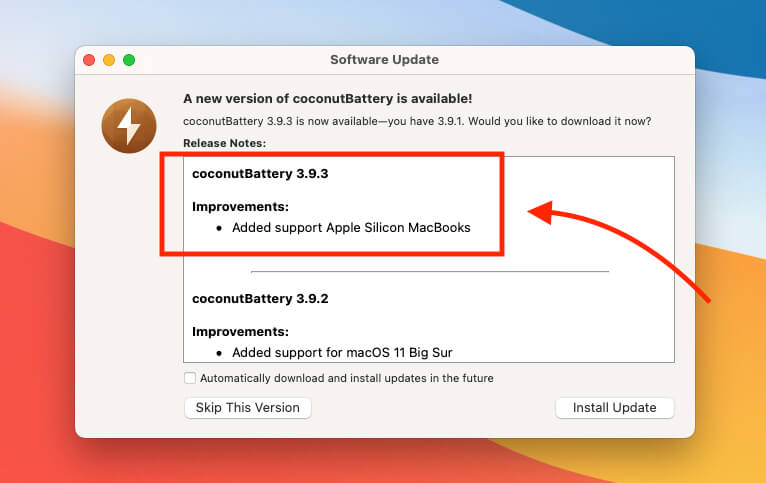Click the Software Update title bar text
Image resolution: width=766 pixels, height=483 pixels.
click(x=384, y=60)
